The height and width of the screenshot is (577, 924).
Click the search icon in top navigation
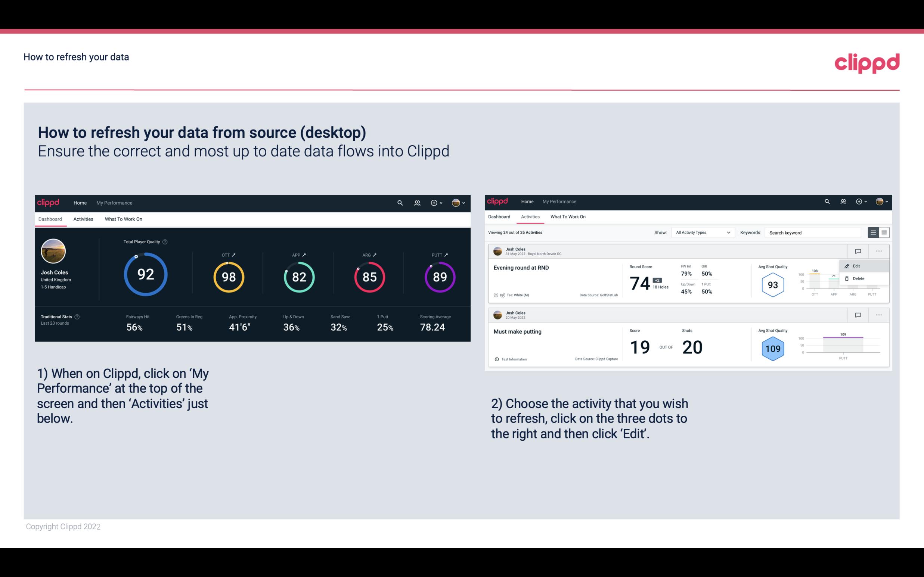click(x=399, y=203)
